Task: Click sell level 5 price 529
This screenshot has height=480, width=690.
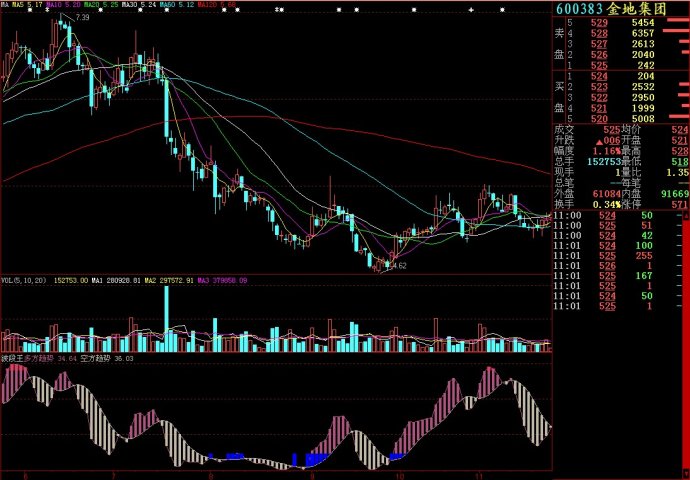Action: [599, 23]
